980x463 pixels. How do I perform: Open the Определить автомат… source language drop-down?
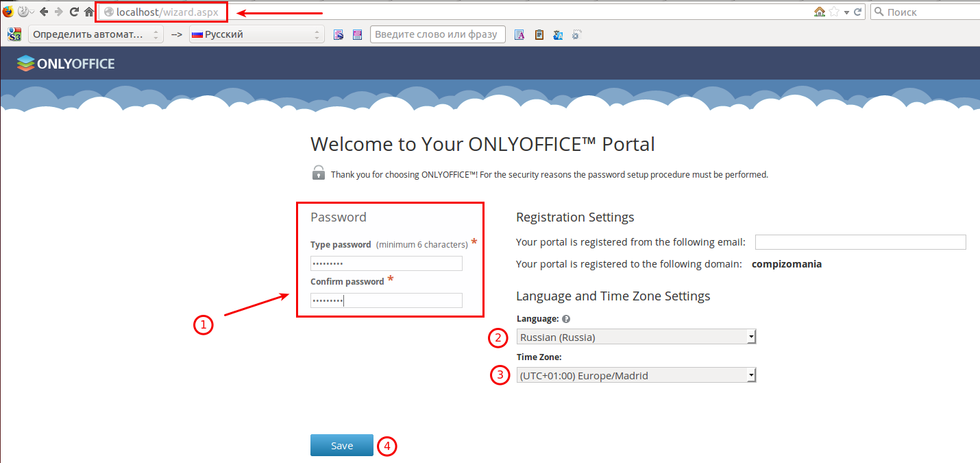click(95, 34)
